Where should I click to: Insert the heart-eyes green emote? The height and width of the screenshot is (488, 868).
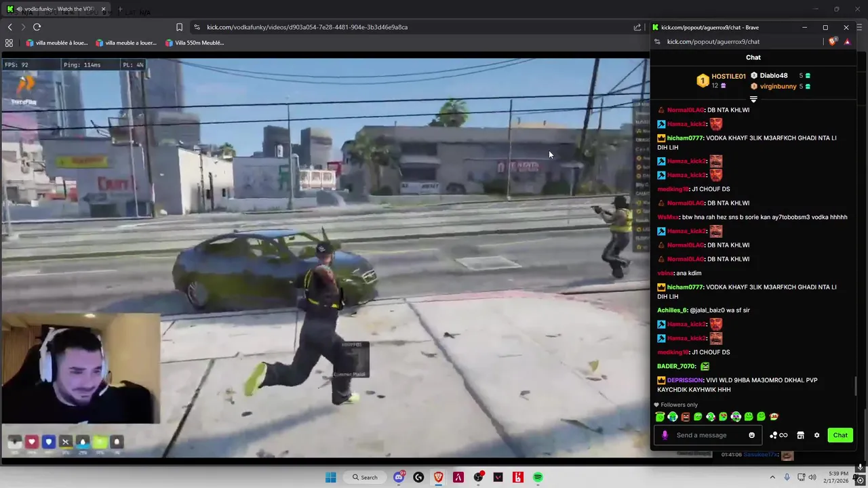pos(723,417)
